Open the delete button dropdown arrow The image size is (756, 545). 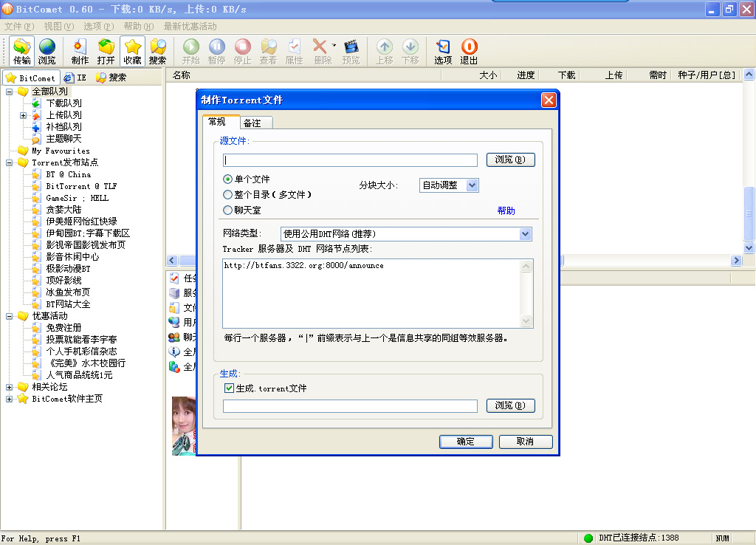click(334, 45)
